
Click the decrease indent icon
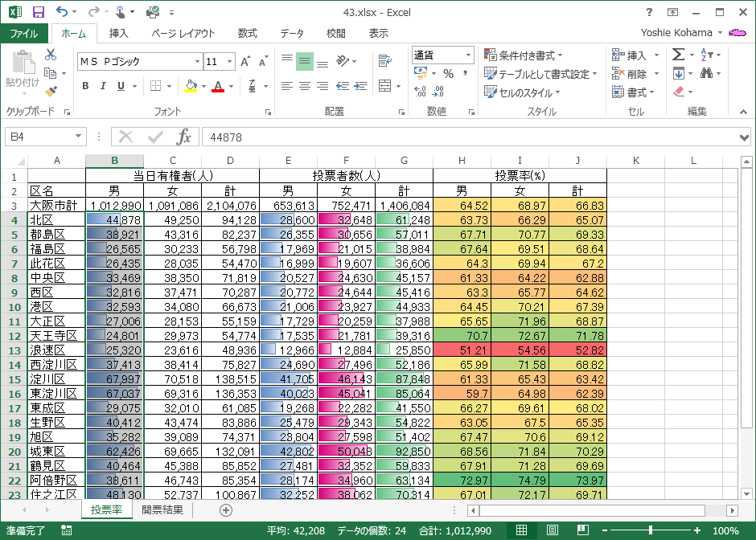[343, 86]
